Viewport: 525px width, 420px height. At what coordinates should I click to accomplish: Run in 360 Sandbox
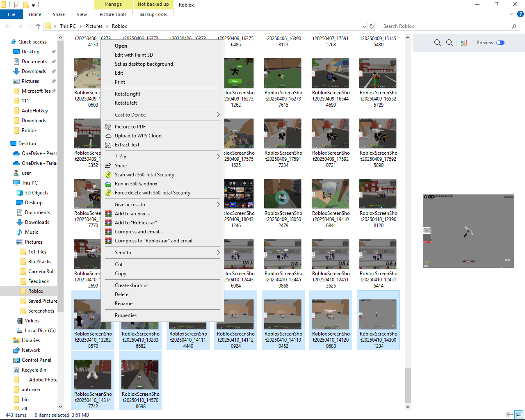(x=136, y=184)
